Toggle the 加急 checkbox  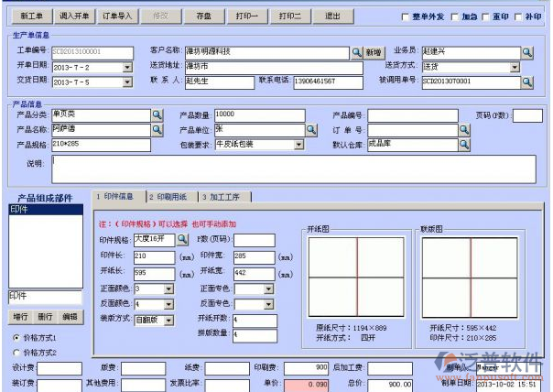point(456,17)
